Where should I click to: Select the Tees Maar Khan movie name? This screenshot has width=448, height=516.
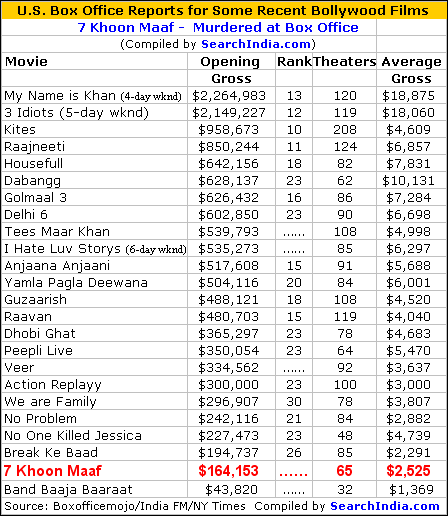coord(57,232)
